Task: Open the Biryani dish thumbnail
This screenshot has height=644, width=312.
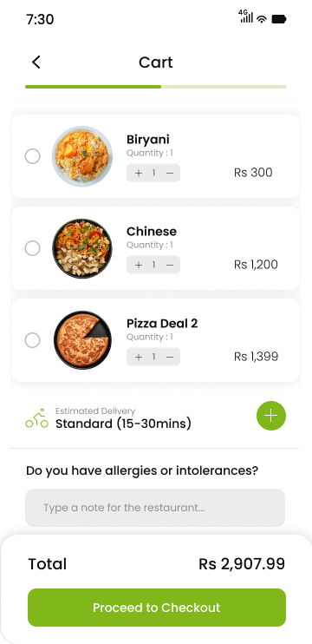Action: [82, 156]
